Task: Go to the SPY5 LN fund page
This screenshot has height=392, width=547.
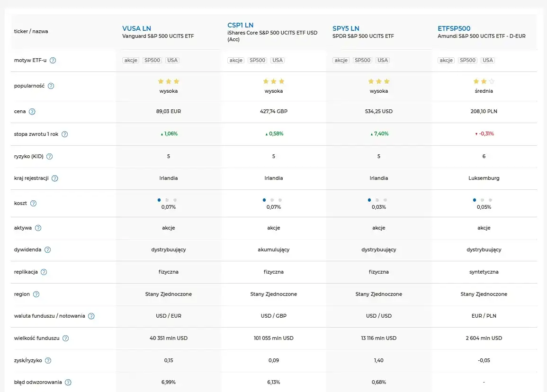Action: click(345, 28)
